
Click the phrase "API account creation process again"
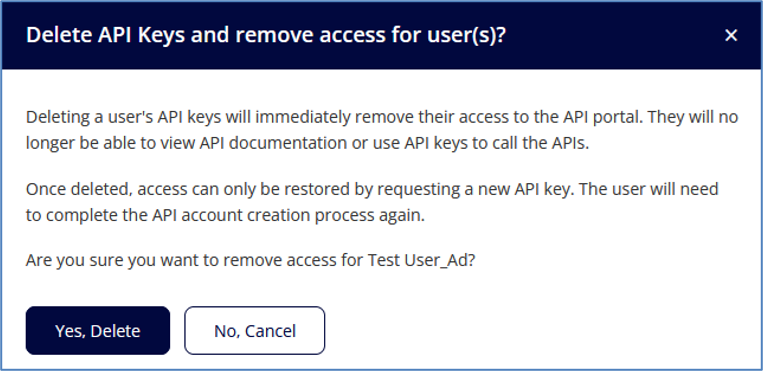[305, 216]
